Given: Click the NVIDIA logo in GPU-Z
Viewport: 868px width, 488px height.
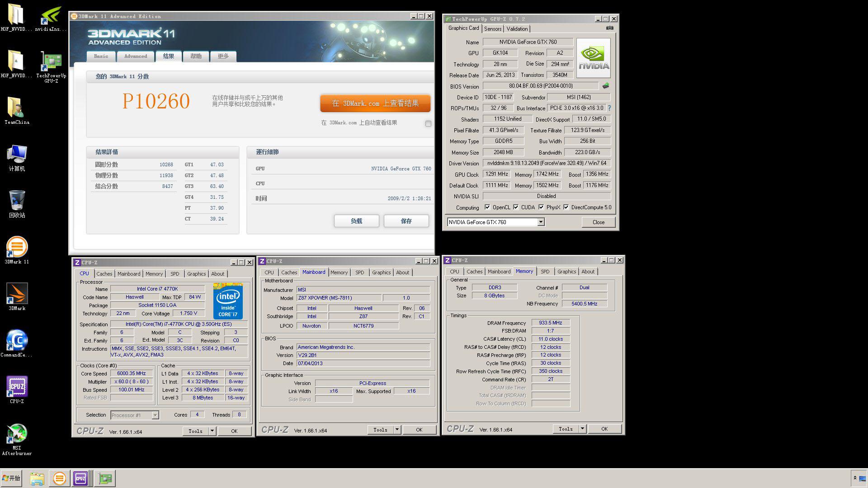Looking at the screenshot, I should pyautogui.click(x=594, y=58).
